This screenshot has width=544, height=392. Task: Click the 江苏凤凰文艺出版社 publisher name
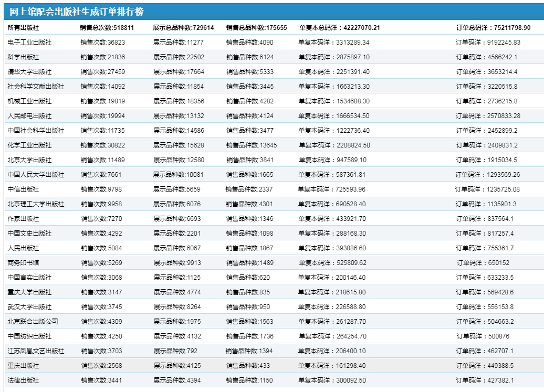[x=36, y=351]
